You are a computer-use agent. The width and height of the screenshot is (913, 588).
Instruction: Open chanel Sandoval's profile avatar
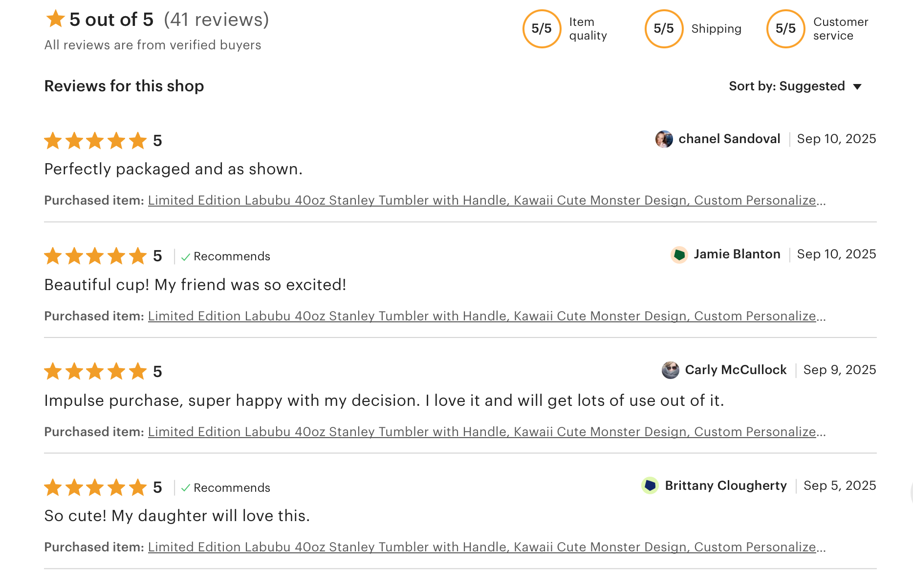[664, 139]
